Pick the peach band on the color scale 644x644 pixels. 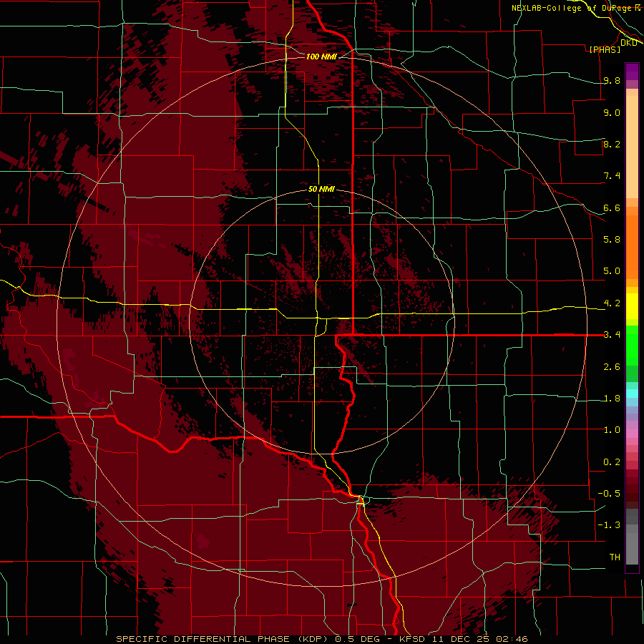click(x=632, y=147)
